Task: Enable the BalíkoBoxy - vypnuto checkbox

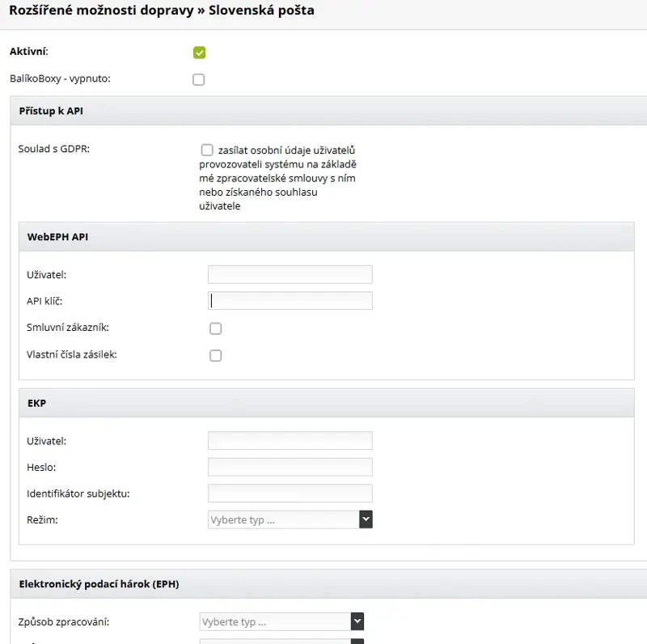Action: pos(198,79)
